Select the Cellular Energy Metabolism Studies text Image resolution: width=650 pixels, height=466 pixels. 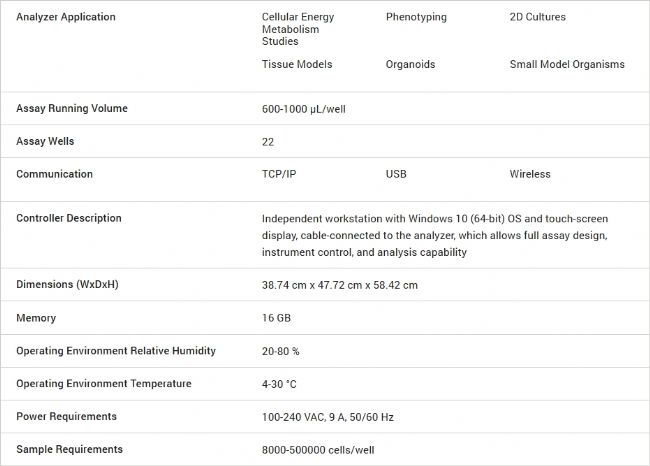298,29
